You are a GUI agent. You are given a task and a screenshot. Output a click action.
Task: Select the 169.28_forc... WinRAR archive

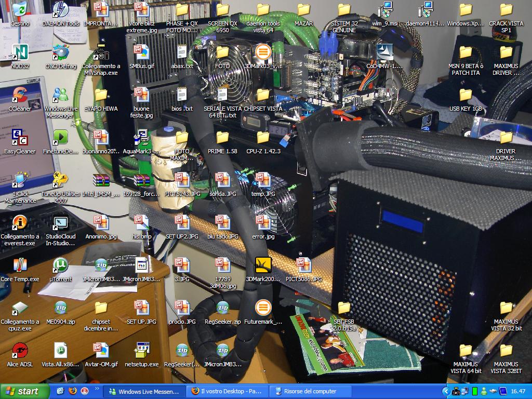pos(141,180)
